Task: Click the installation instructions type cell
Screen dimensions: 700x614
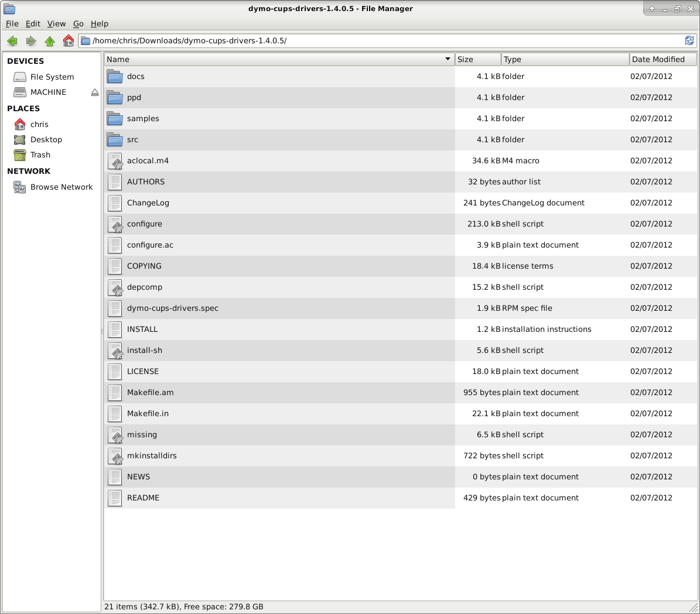Action: click(x=547, y=330)
